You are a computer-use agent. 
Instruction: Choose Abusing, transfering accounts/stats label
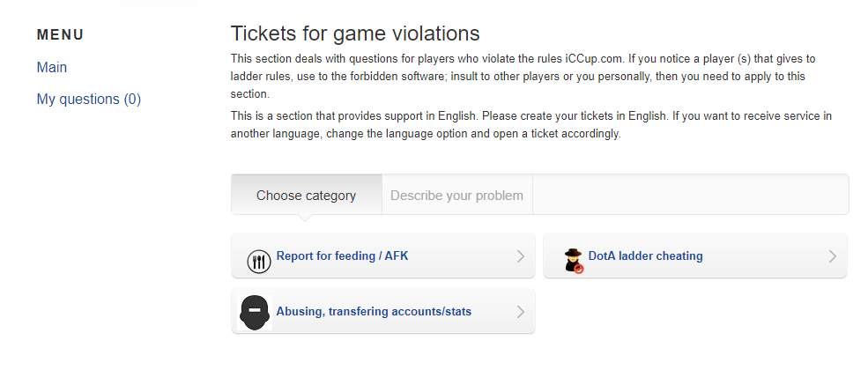374,311
